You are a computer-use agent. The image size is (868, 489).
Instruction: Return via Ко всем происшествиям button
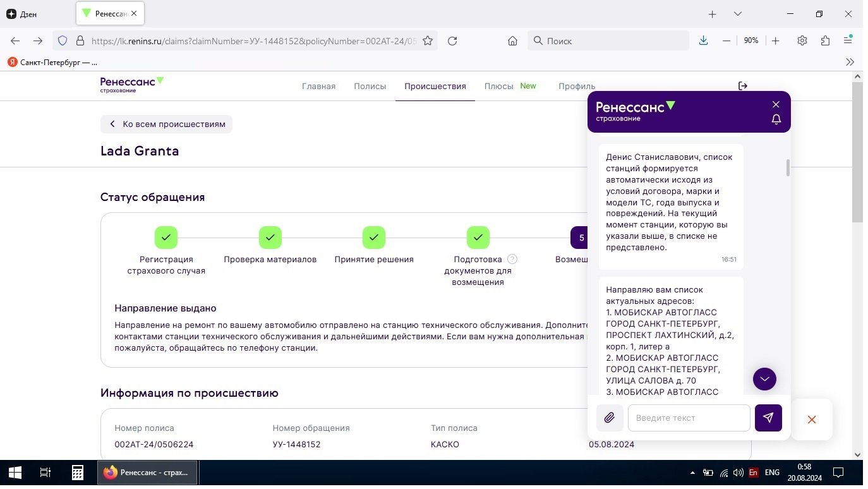(166, 124)
